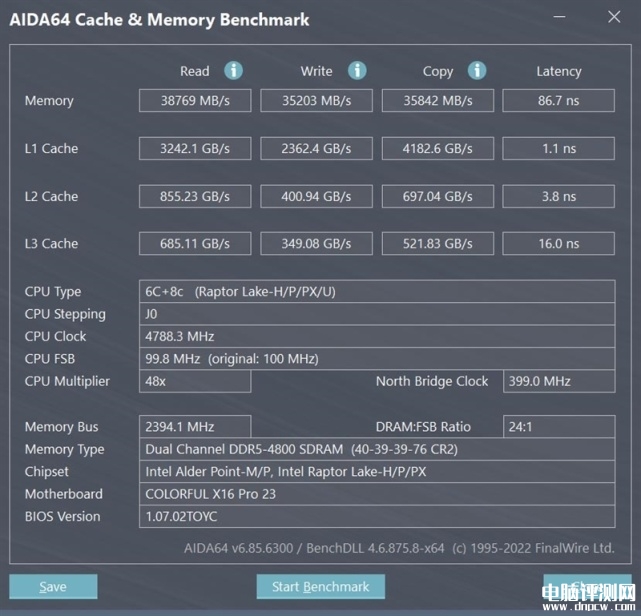641x616 pixels.
Task: Click the L3 Cache row label
Action: coord(51,244)
